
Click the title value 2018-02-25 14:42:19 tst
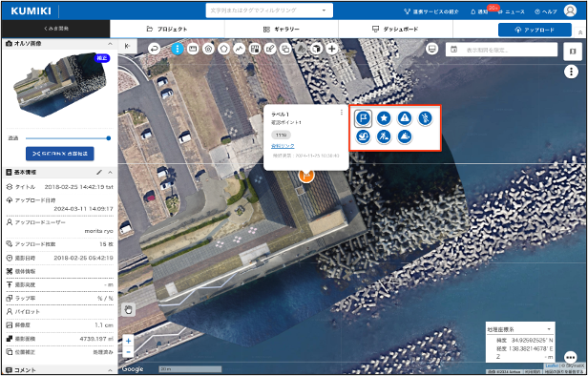78,187
